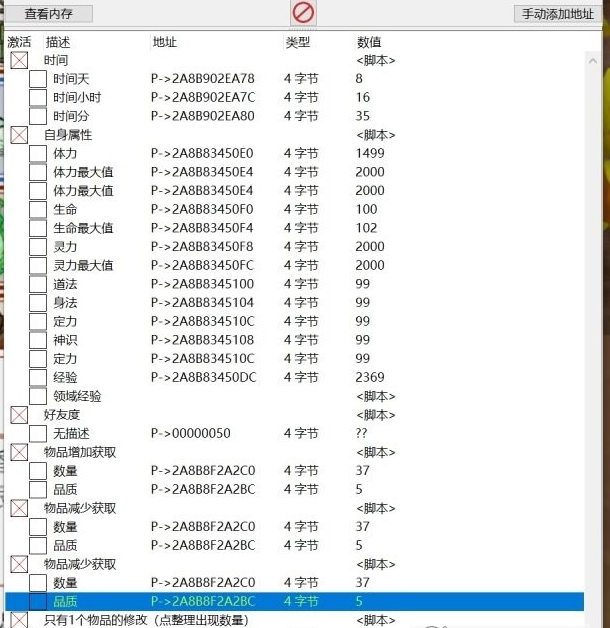The height and width of the screenshot is (628, 610).
Task: Tick the checkbox for 生命
Action: click(x=38, y=209)
